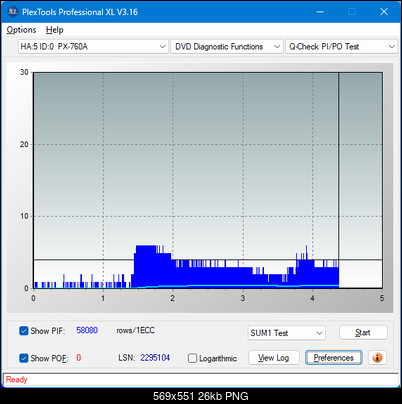
Task: Minimize the PlexTools window
Action: pos(320,12)
